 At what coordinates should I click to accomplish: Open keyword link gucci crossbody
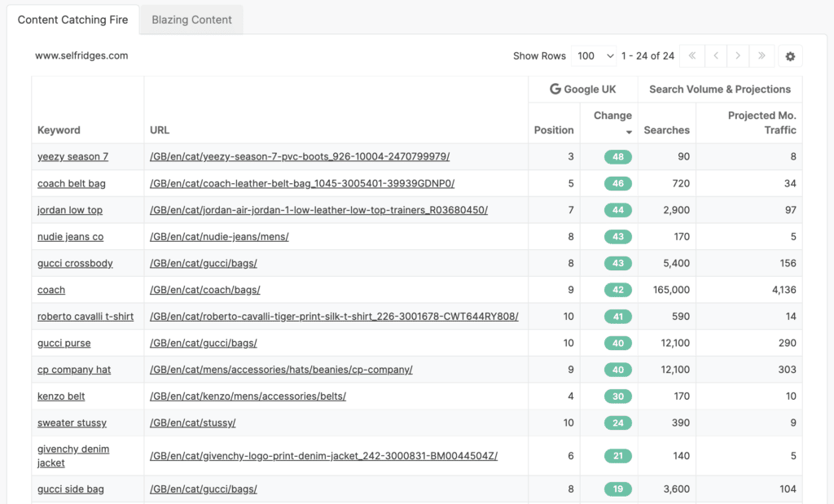75,263
